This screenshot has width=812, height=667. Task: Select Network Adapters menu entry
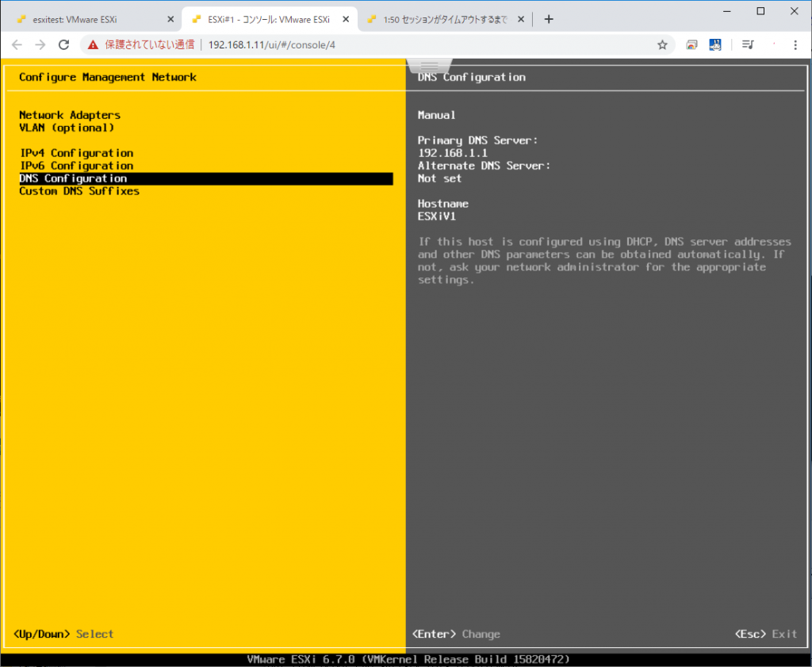pos(70,115)
